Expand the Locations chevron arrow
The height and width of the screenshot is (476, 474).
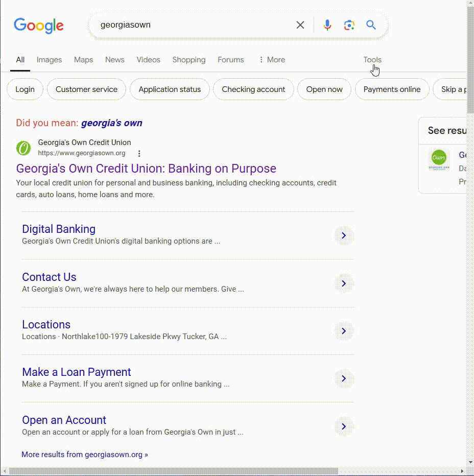tap(344, 331)
